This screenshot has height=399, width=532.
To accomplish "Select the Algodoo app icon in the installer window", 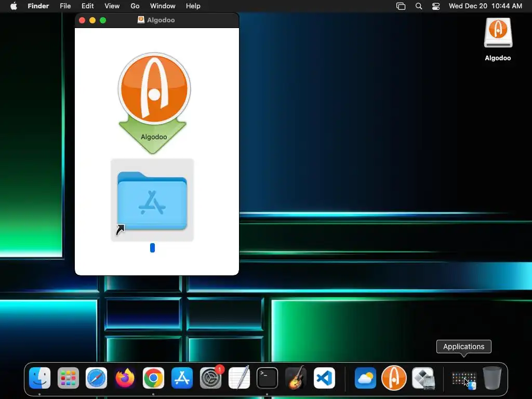I will tap(154, 89).
